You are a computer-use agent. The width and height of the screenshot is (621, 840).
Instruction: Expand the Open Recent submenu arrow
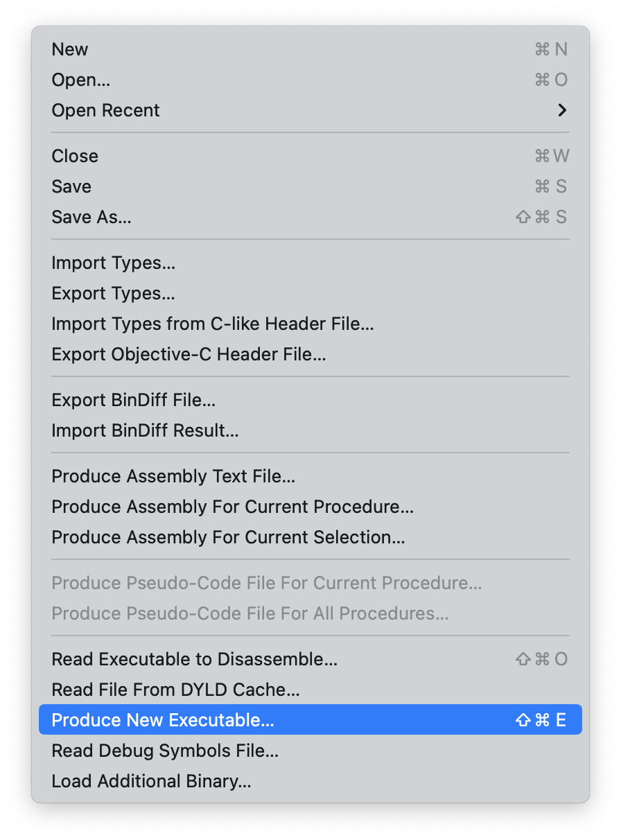coord(562,110)
